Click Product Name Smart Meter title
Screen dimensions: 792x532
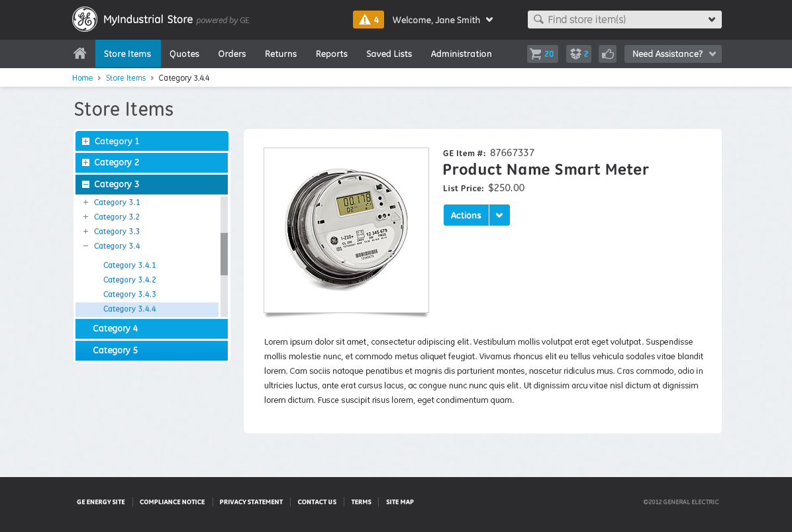point(546,169)
